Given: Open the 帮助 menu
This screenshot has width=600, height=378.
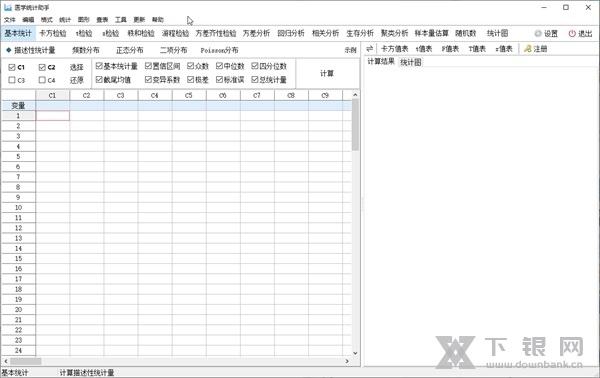Looking at the screenshot, I should coord(158,20).
